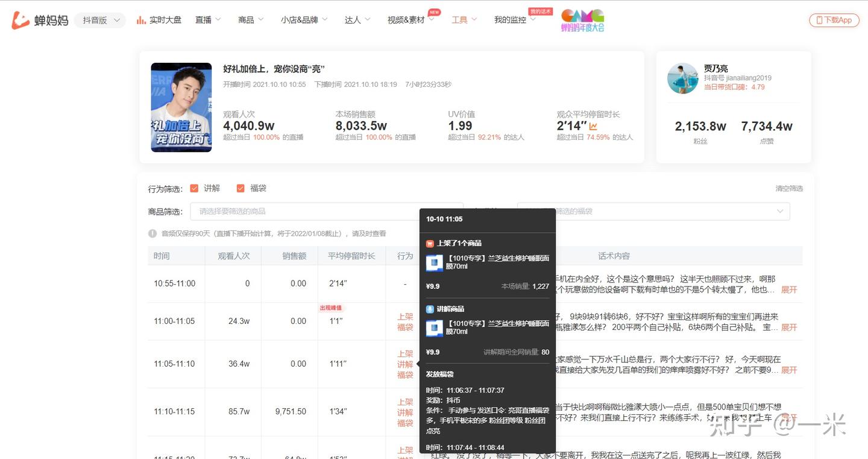Image resolution: width=868 pixels, height=459 pixels.
Task: Click 清空筛选 to clear filters
Action: 789,189
